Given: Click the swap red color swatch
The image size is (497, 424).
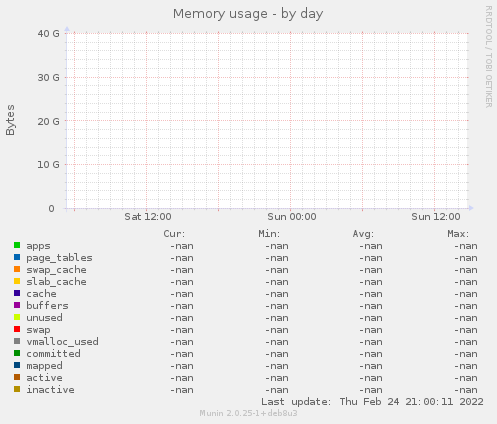Looking at the screenshot, I should (17, 329).
